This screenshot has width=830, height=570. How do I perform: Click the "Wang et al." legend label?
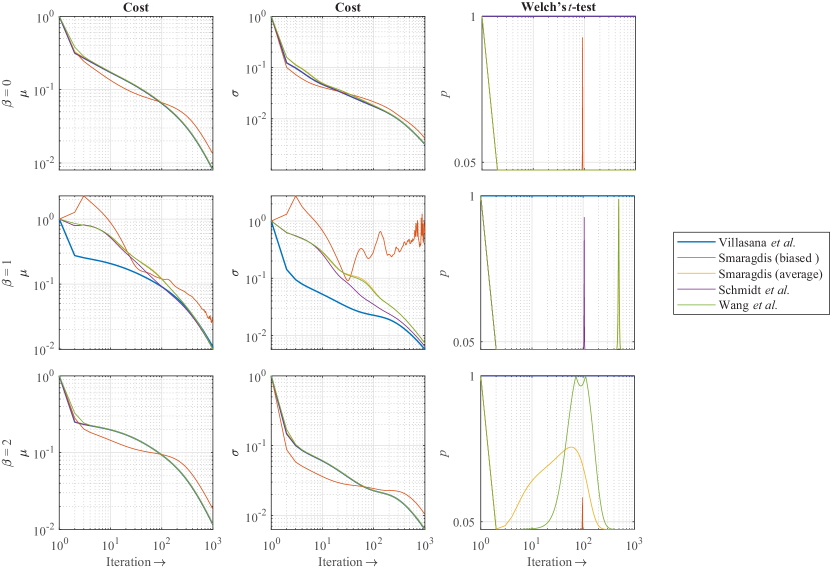[748, 305]
